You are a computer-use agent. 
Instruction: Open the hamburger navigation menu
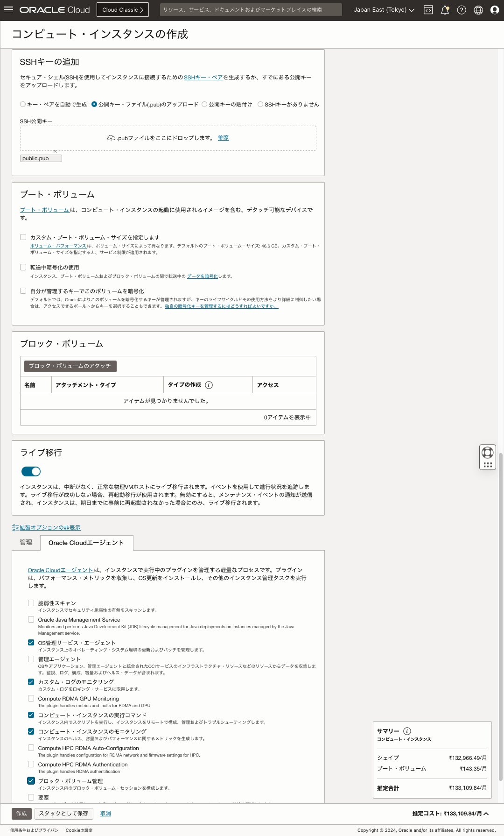pos(8,9)
